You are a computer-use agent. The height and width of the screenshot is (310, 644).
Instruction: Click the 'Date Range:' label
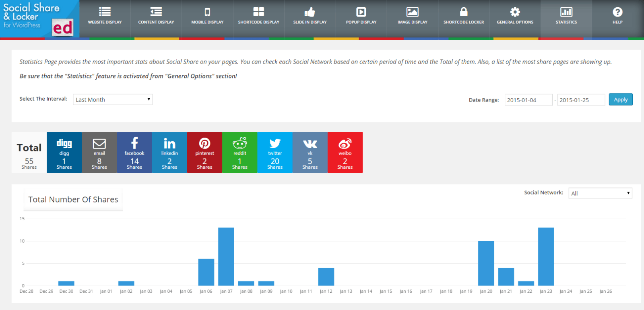[484, 100]
